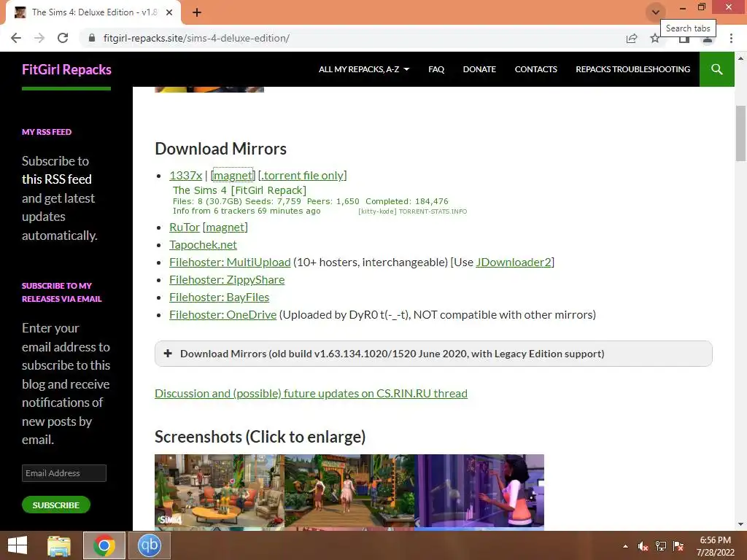The width and height of the screenshot is (747, 560).
Task: Click the FitGirl Repacks site title
Action: 66,69
